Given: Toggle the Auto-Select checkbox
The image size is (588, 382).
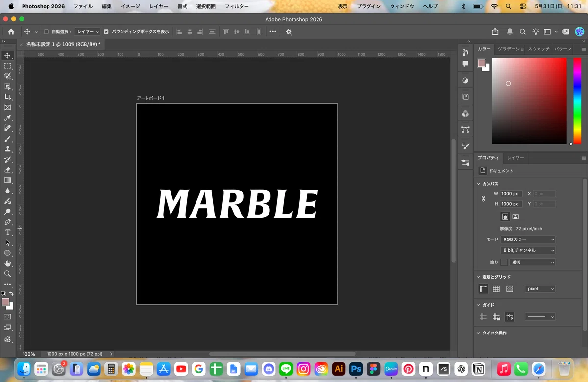Looking at the screenshot, I should [46, 32].
